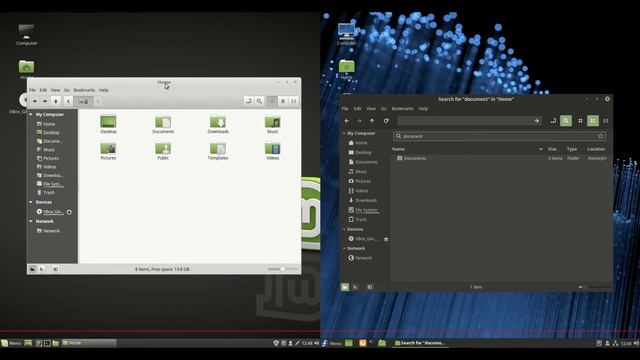
Task: Open Edit menu in the dark window
Action: (x=358, y=109)
